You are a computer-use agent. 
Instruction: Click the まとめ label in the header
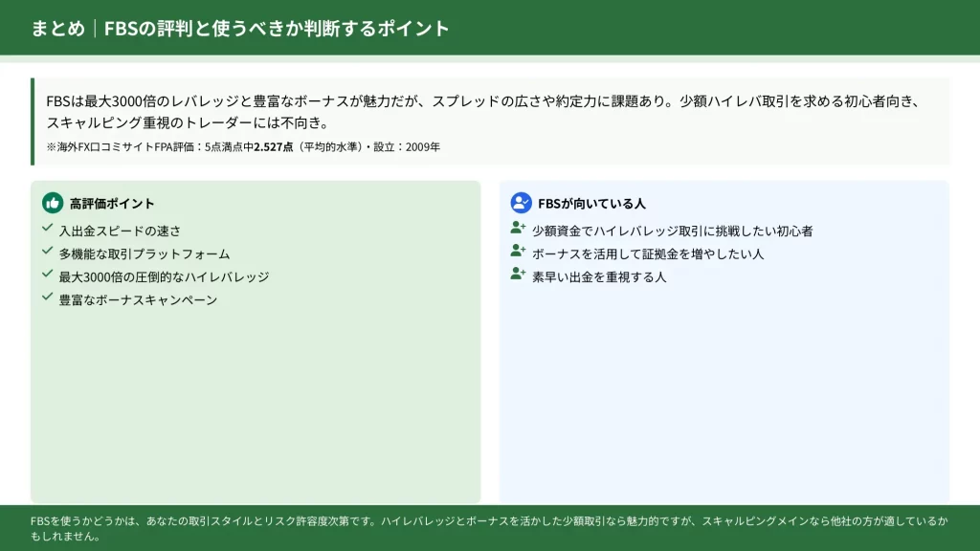[x=57, y=29]
